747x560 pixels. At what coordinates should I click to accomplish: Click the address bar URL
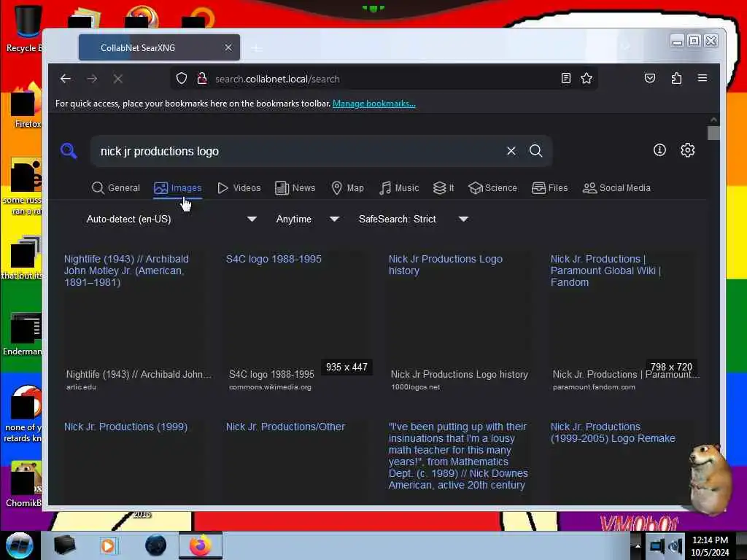pyautogui.click(x=277, y=79)
